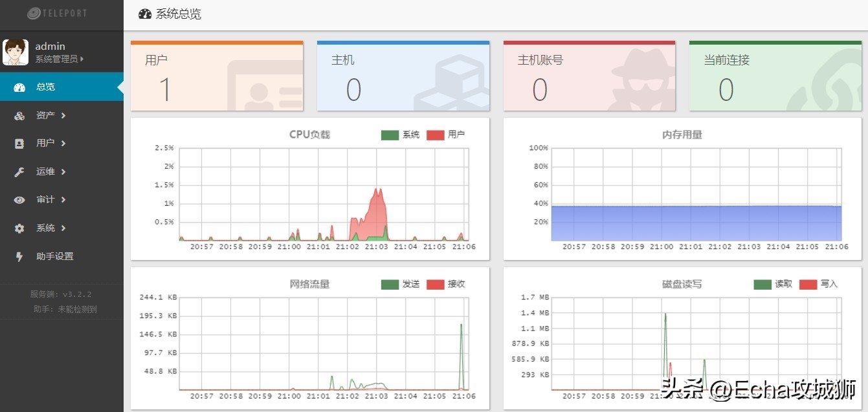Open 审计 via the eye icon
The height and width of the screenshot is (412, 868).
coord(19,199)
